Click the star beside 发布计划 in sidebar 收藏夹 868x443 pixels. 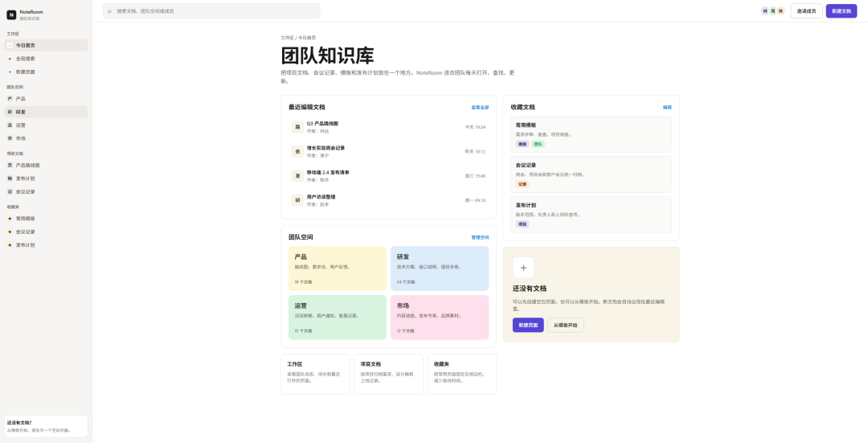click(x=10, y=244)
